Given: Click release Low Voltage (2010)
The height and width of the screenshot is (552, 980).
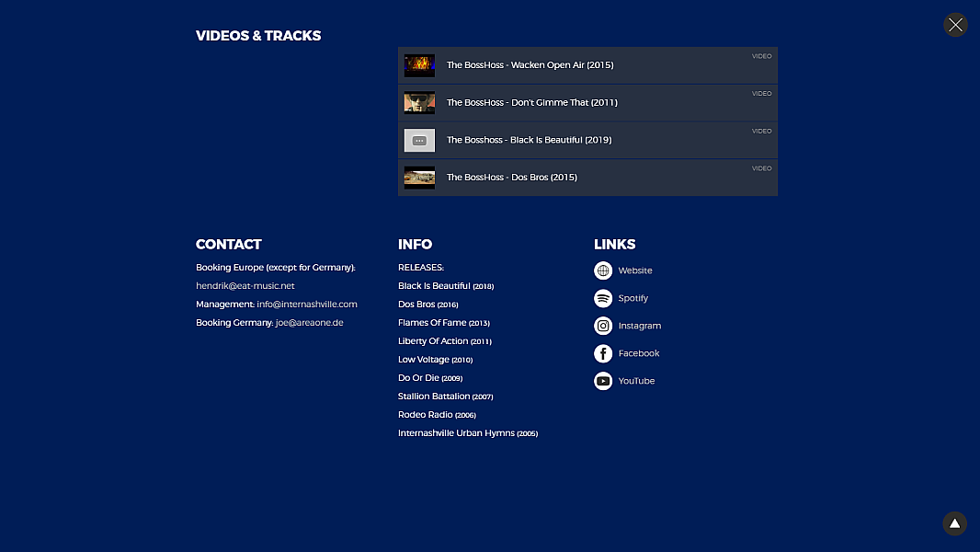Looking at the screenshot, I should coord(435,360).
